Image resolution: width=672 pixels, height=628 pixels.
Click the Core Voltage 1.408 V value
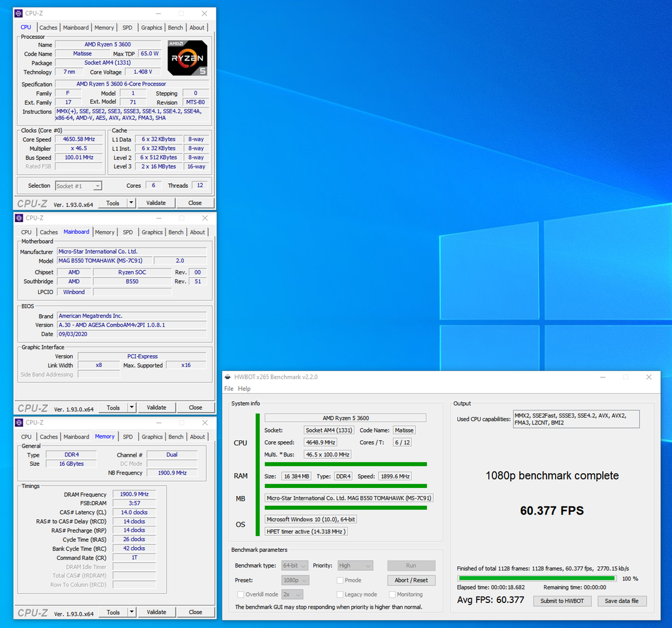(143, 72)
